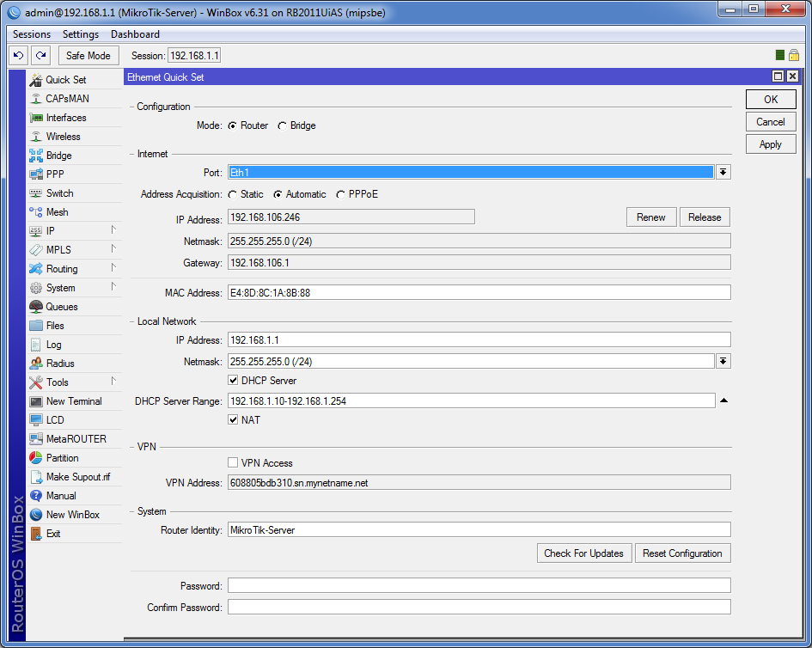812x648 pixels.
Task: Select Bridge mode radio button
Action: pos(282,125)
